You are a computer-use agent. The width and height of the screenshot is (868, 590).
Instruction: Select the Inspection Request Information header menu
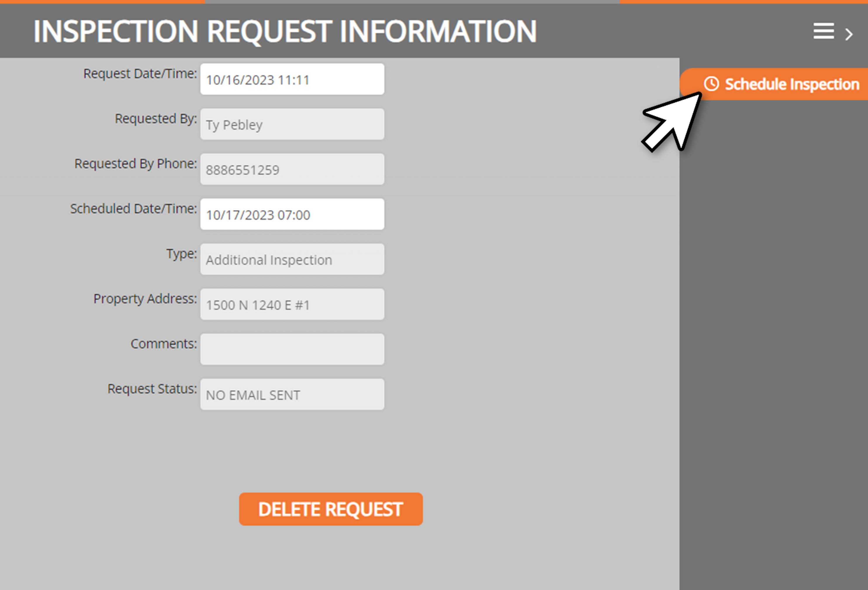824,30
